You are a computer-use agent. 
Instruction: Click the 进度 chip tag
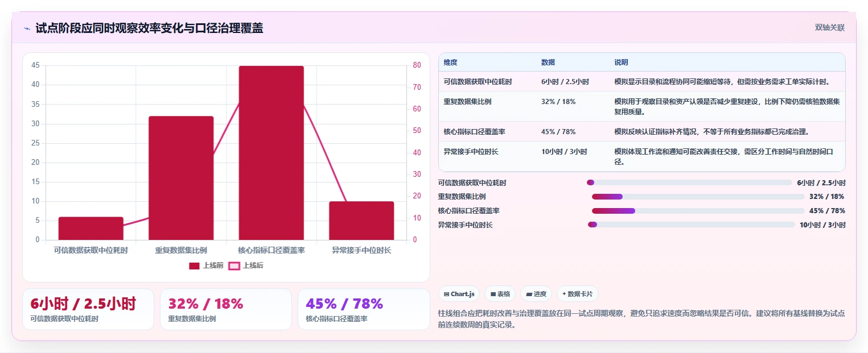click(x=536, y=294)
